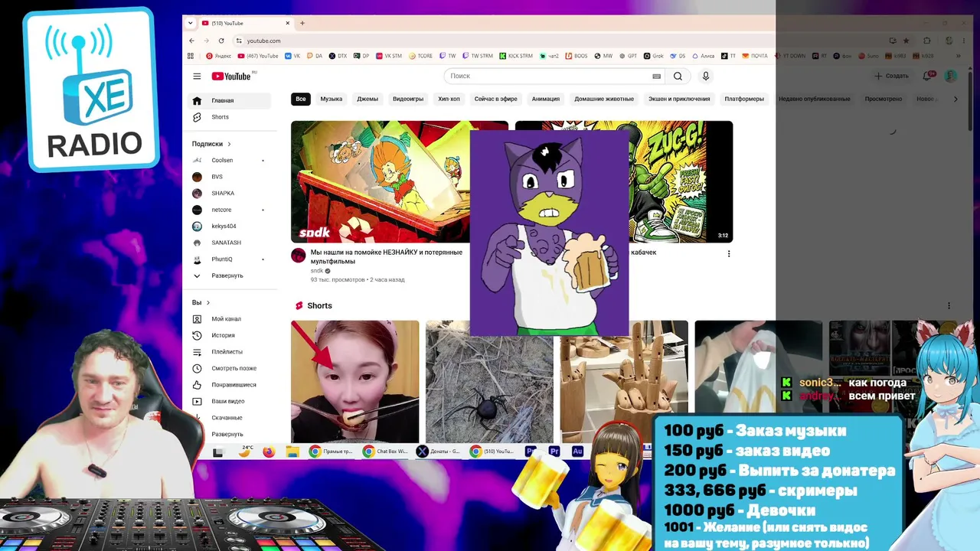This screenshot has height=551, width=980.
Task: Open a new browser tab
Action: pos(302,23)
